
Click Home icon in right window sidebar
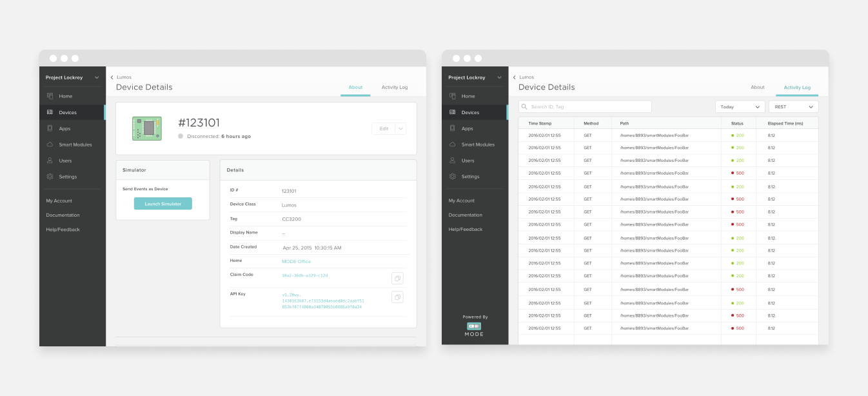[x=453, y=96]
